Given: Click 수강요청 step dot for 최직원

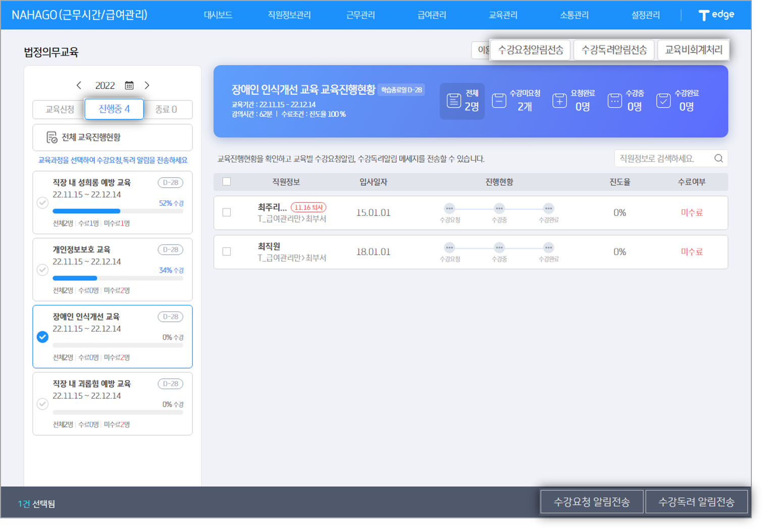Looking at the screenshot, I should point(449,247).
